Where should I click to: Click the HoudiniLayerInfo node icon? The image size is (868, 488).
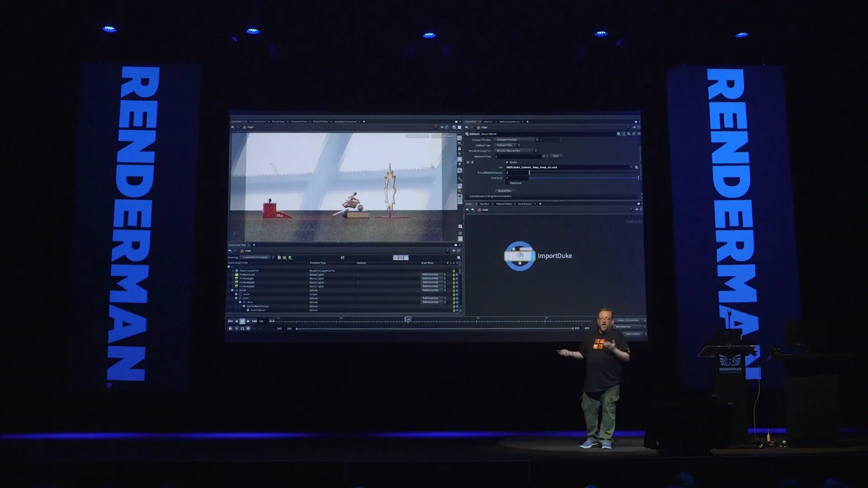[x=237, y=270]
